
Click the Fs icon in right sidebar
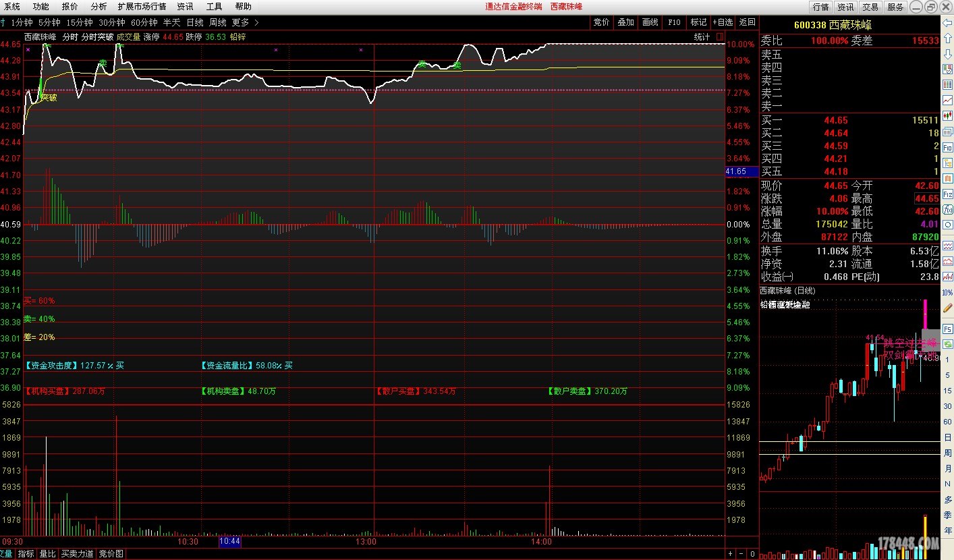(947, 329)
